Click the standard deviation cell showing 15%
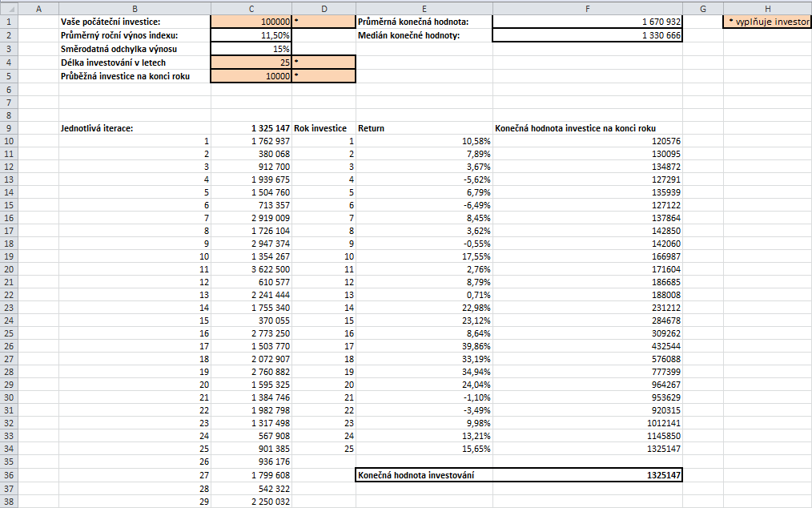The height and width of the screenshot is (508, 812). pos(251,49)
